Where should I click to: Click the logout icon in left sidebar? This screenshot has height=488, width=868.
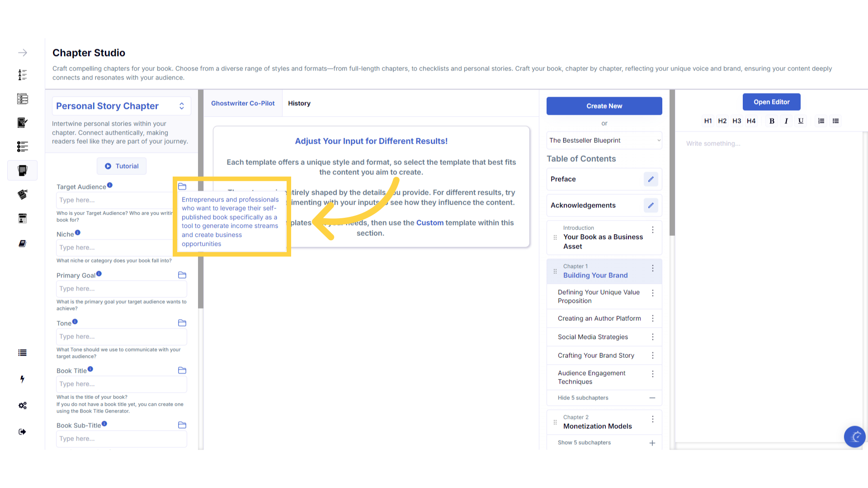click(x=23, y=432)
